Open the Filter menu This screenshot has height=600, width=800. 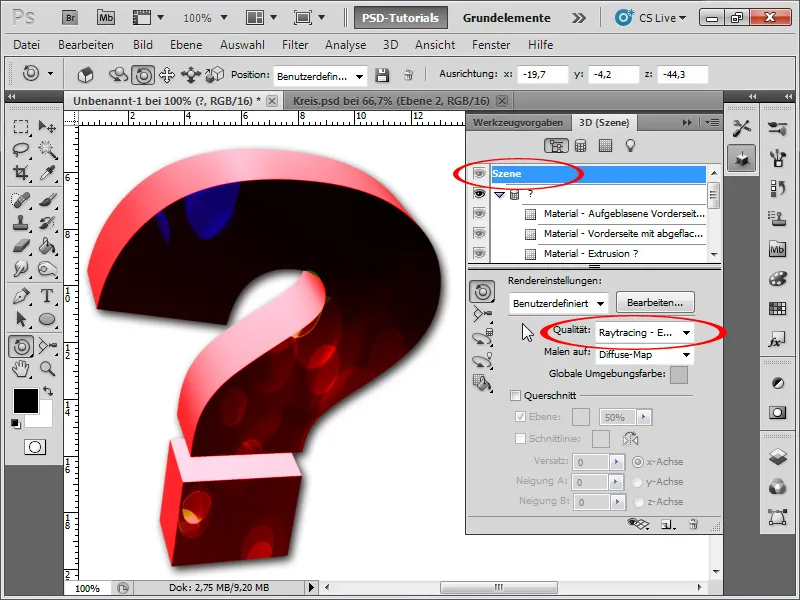tap(295, 45)
